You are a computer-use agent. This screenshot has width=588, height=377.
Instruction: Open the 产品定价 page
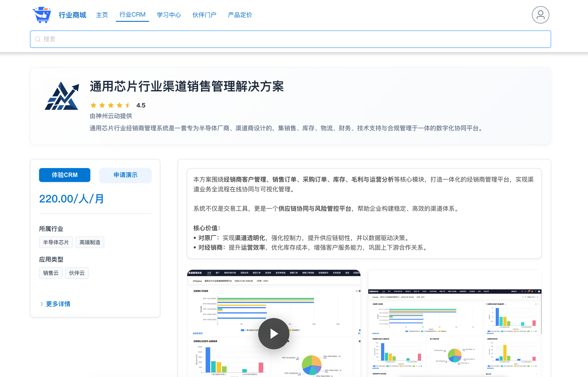tap(240, 15)
